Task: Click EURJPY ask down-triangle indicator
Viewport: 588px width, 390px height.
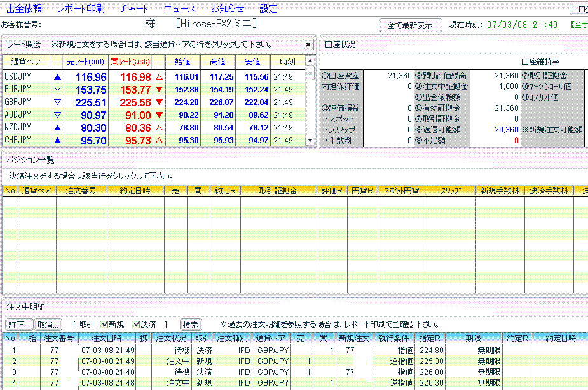Action: 159,89
